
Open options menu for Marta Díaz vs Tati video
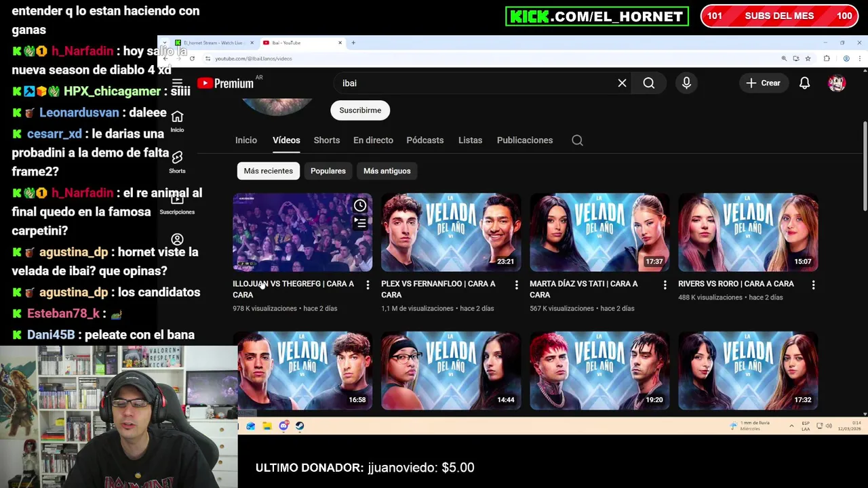click(x=665, y=285)
